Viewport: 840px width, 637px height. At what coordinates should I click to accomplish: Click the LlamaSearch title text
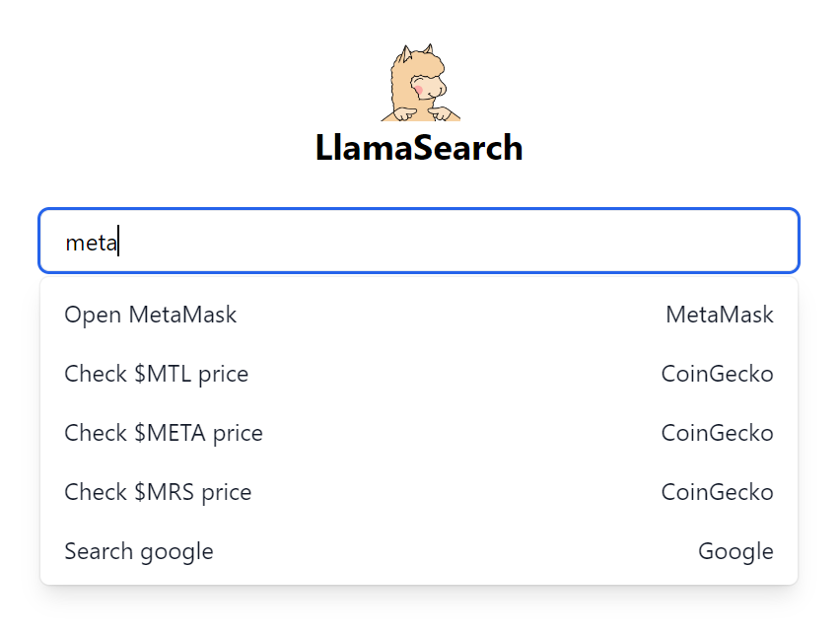(x=420, y=148)
